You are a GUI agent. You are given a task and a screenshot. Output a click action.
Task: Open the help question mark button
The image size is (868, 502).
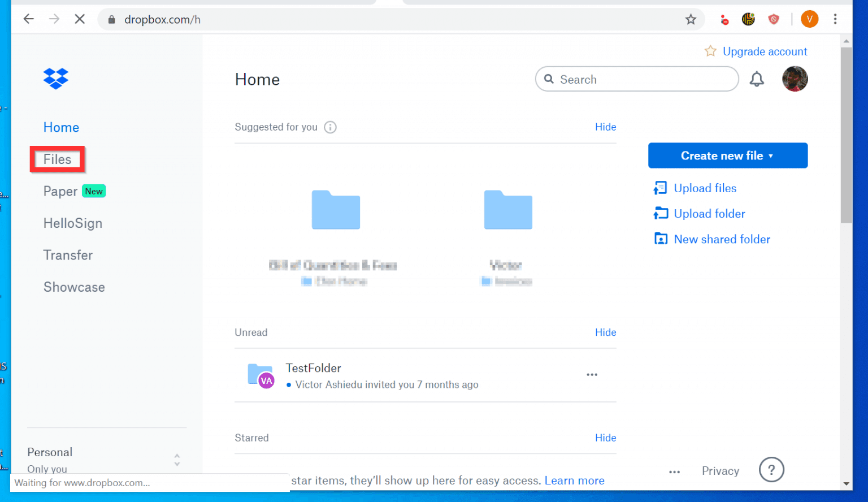[771, 470]
